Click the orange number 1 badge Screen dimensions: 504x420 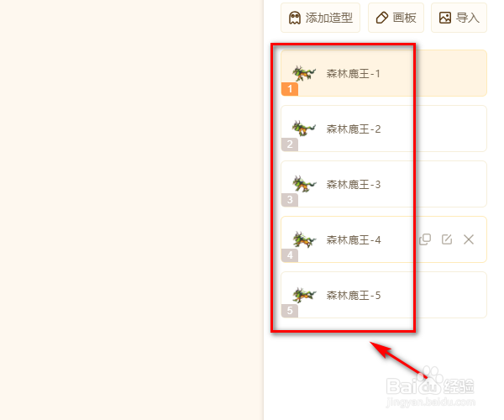click(x=290, y=89)
